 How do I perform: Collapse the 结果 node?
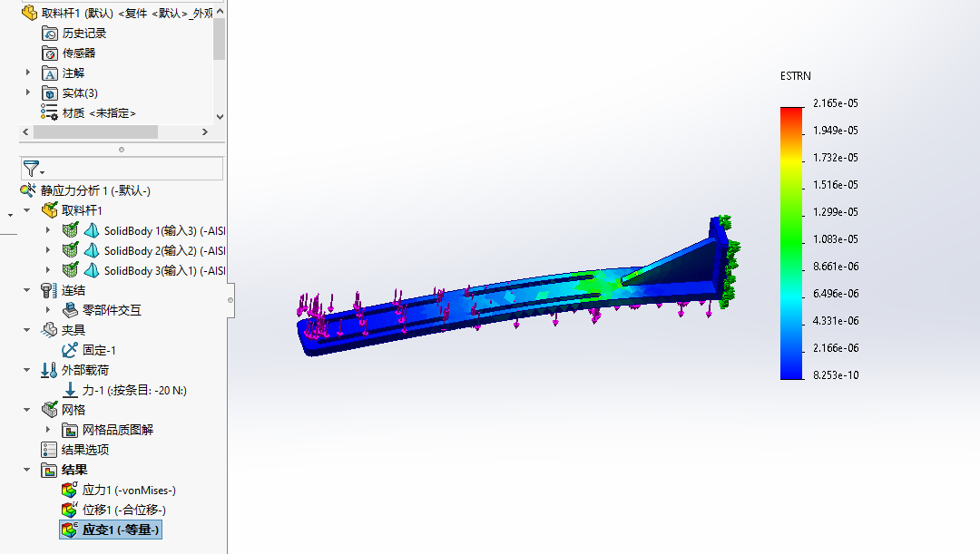[x=27, y=470]
